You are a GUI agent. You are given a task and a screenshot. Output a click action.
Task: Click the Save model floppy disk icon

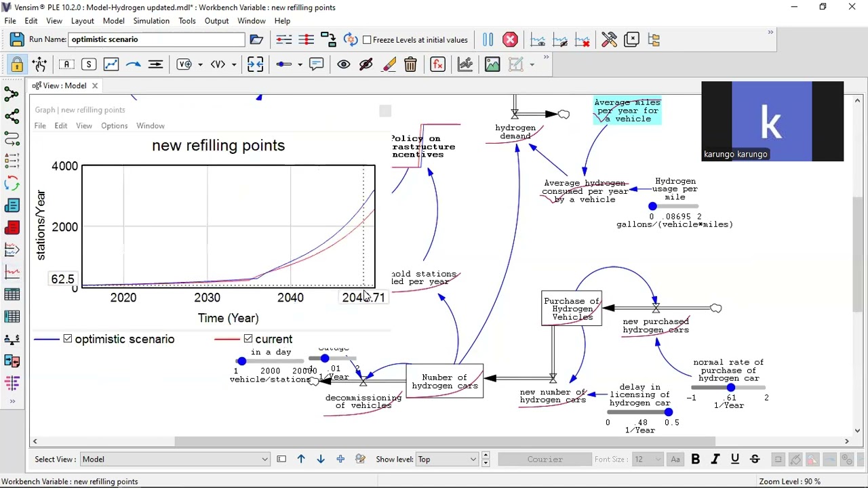(17, 39)
